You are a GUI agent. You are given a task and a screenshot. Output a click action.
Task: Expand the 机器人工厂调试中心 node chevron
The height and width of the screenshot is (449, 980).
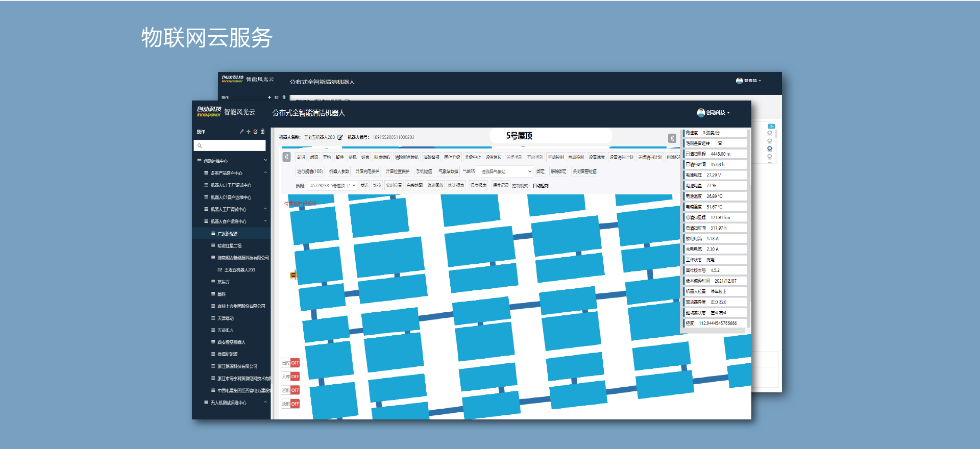click(x=265, y=209)
